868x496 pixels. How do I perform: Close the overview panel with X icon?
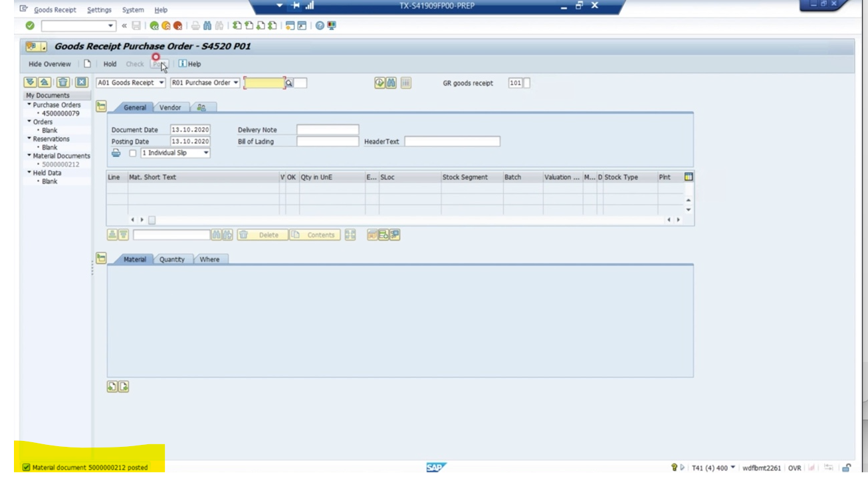tap(81, 82)
